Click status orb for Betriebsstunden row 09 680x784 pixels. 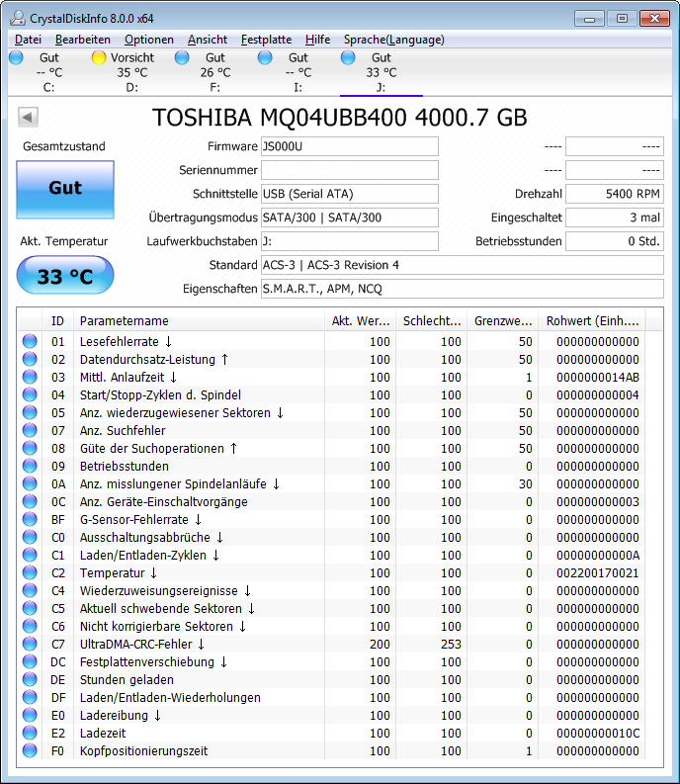coord(30,466)
